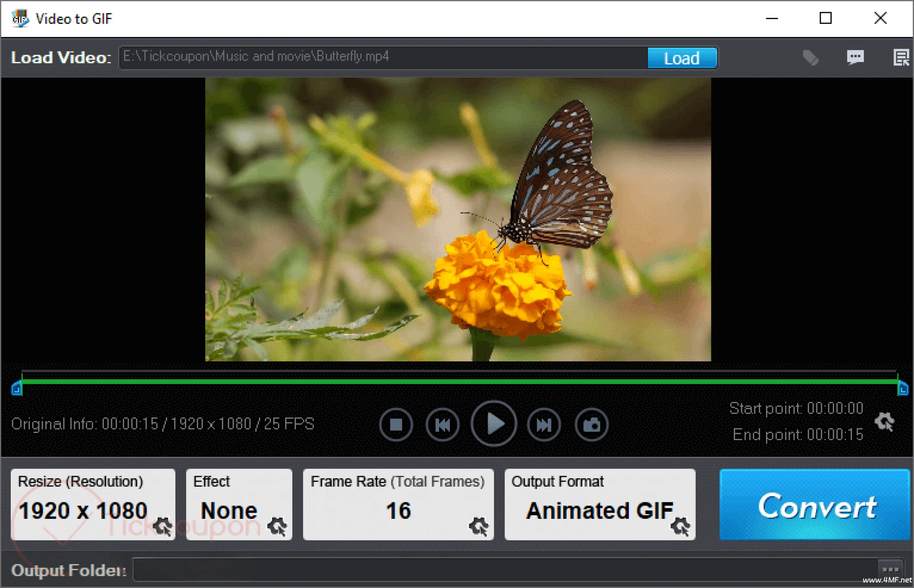Select the Effect None panel
Screen dimensions: 914x588
229,511
